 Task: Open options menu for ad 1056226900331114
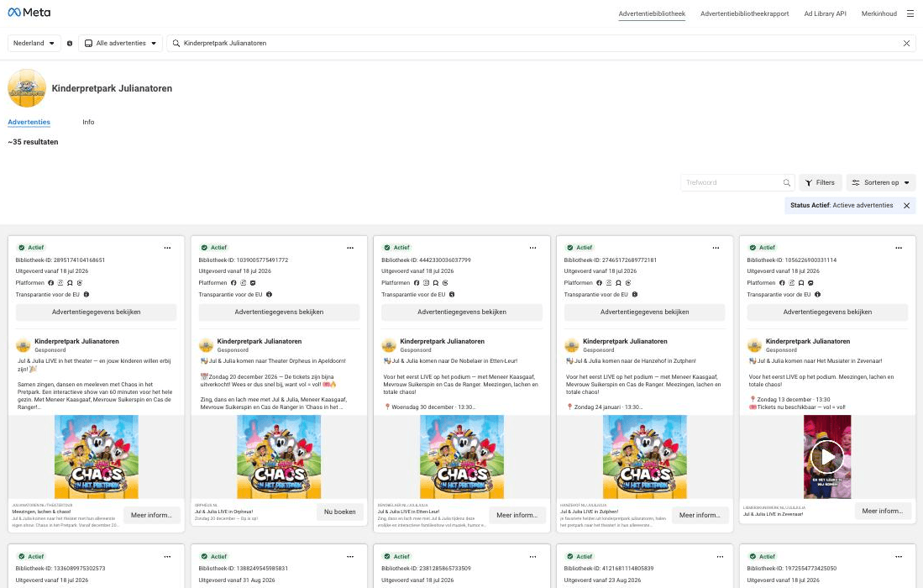point(899,248)
